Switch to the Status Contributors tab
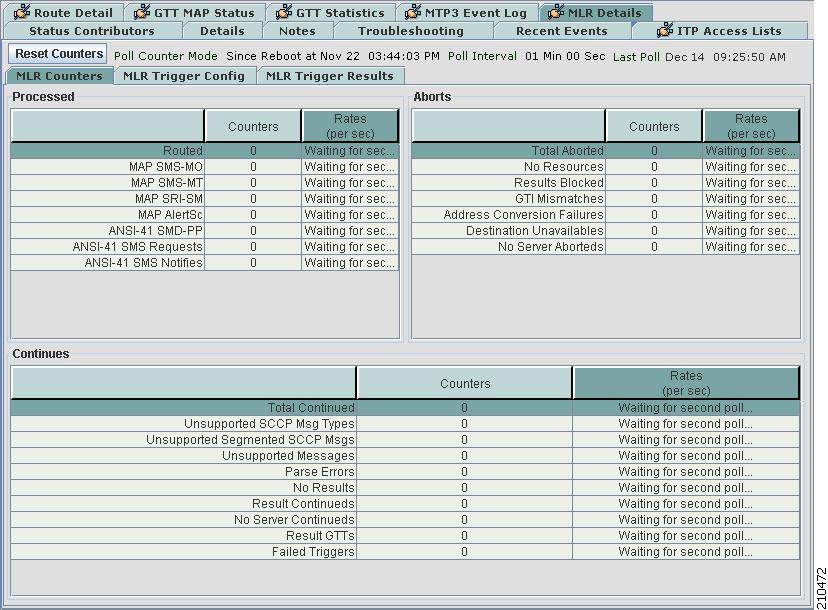 [92, 31]
